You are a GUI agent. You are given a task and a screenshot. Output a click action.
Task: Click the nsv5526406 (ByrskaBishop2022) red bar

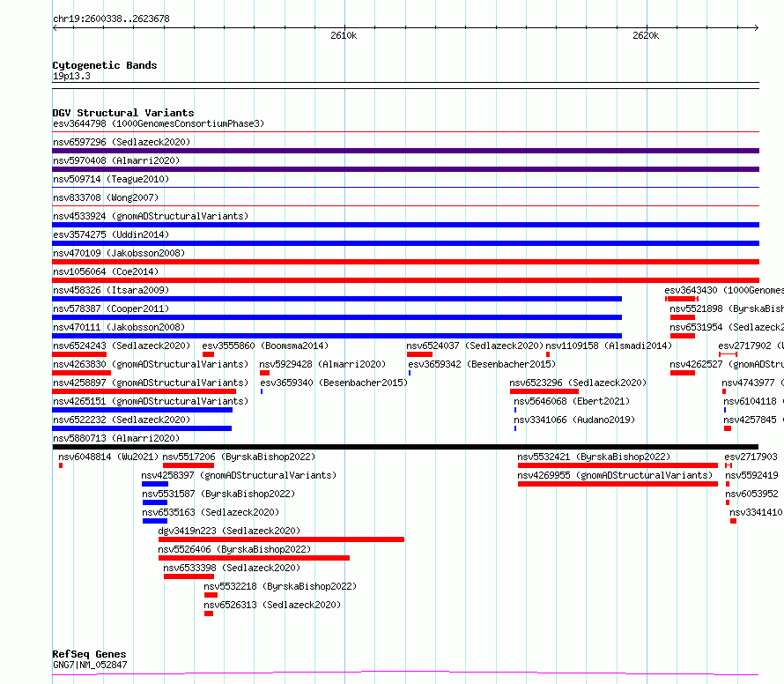pyautogui.click(x=254, y=558)
